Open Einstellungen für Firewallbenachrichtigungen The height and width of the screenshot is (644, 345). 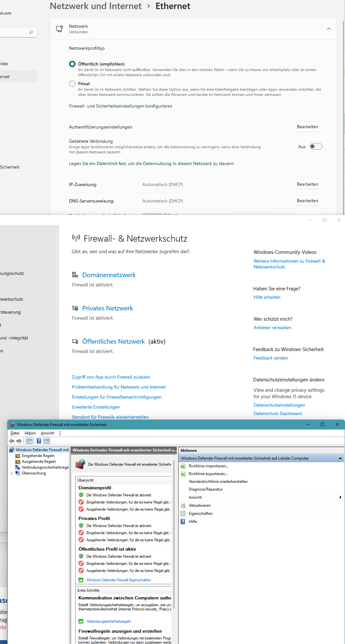(117, 397)
